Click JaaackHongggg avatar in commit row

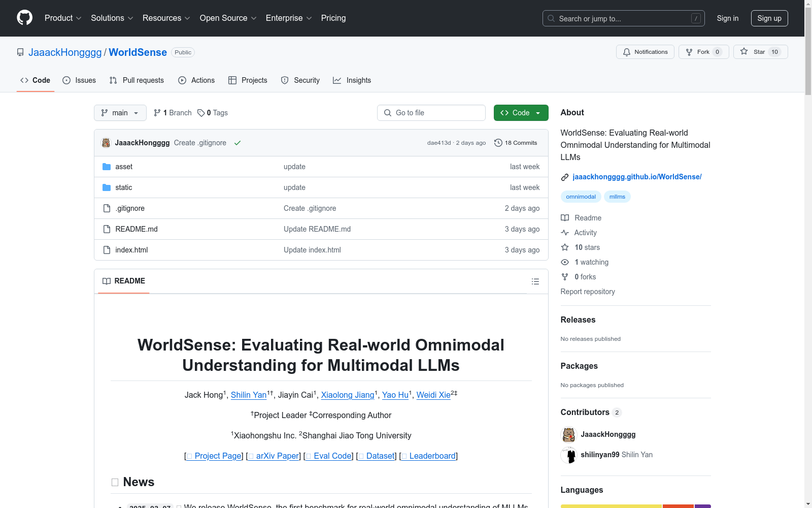coord(106,143)
